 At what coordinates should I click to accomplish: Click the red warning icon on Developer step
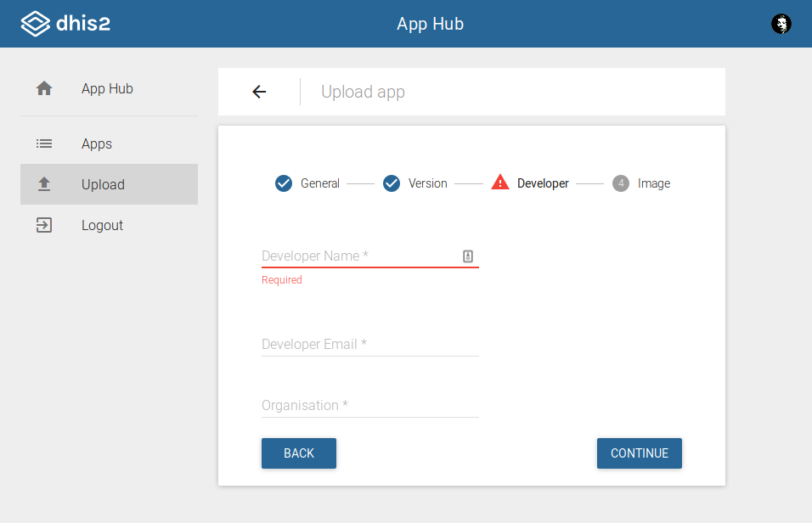499,183
